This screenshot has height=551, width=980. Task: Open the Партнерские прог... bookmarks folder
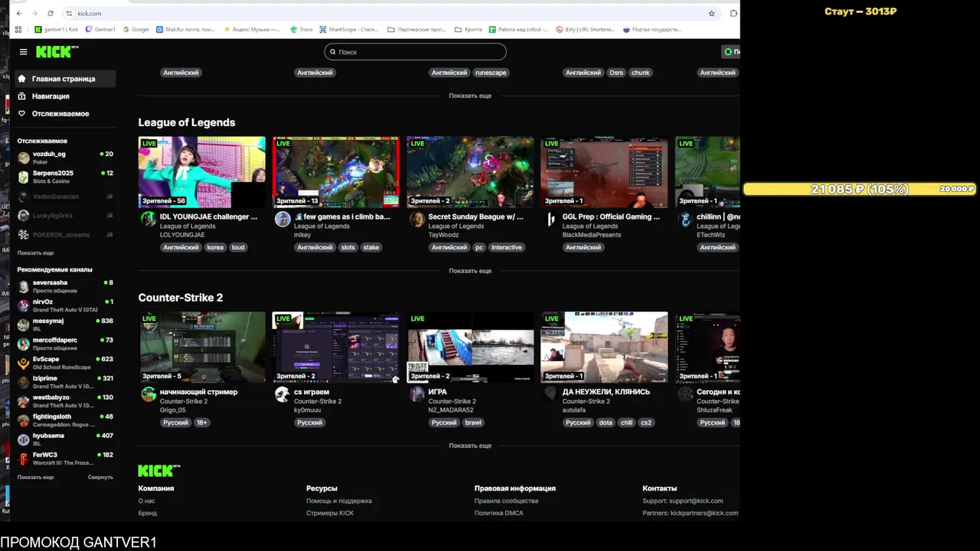[x=416, y=29]
